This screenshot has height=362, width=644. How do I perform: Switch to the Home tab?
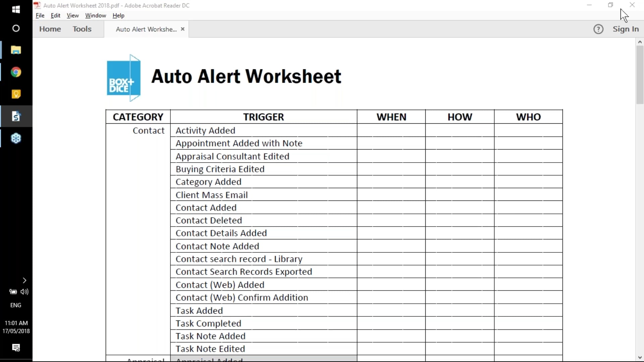click(x=50, y=29)
